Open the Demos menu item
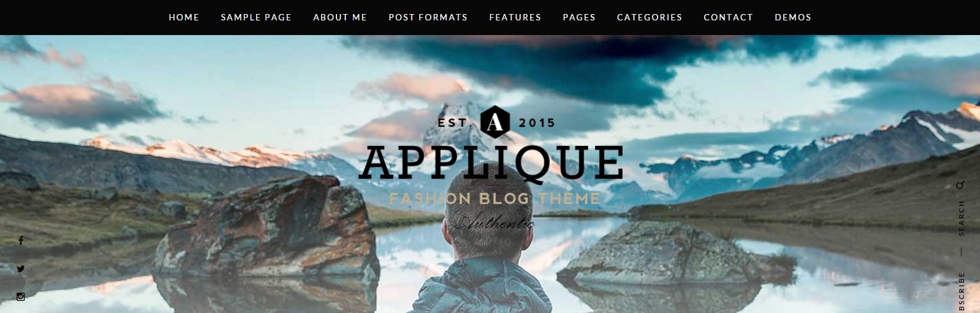 tap(793, 17)
